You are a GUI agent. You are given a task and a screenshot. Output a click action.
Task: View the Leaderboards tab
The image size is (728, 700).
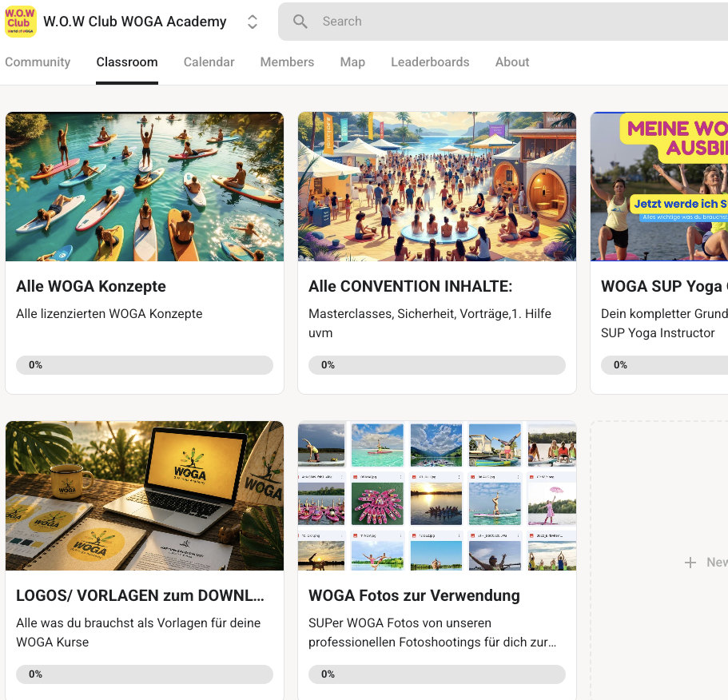coord(430,62)
